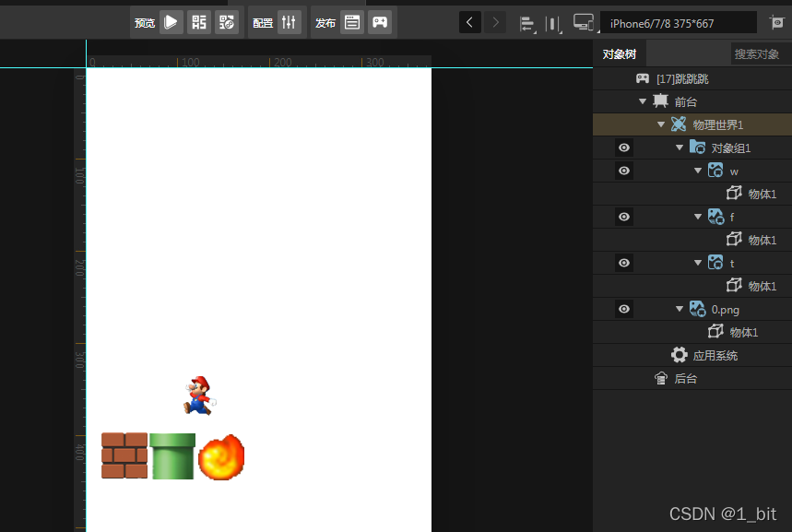
Task: Click the 预览 label
Action: (145, 23)
